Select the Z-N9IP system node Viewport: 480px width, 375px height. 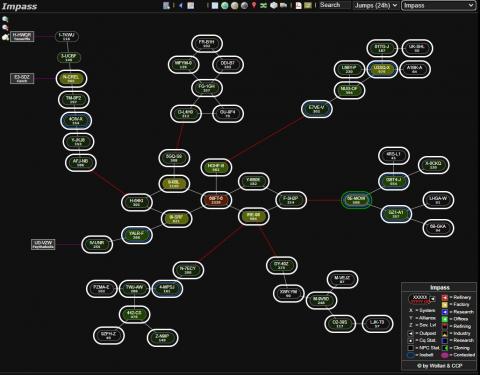click(163, 338)
